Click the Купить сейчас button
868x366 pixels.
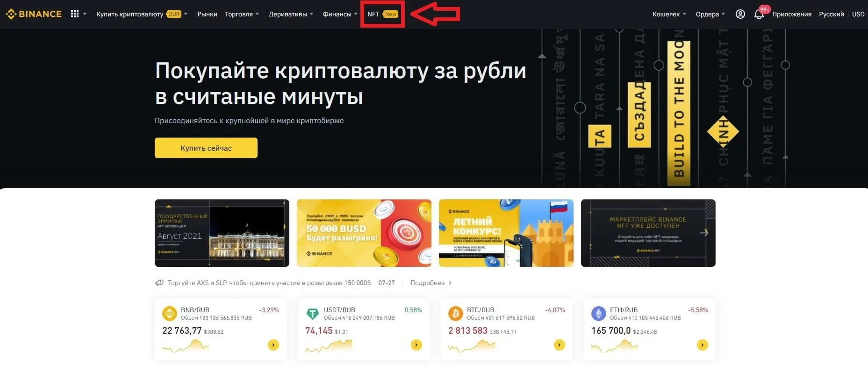(206, 148)
